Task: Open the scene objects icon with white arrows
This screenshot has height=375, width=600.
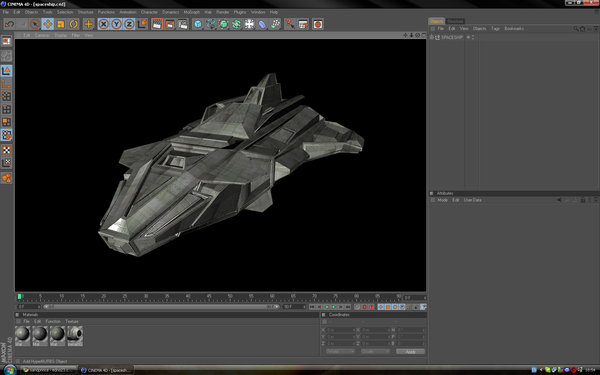Action: click(x=249, y=24)
